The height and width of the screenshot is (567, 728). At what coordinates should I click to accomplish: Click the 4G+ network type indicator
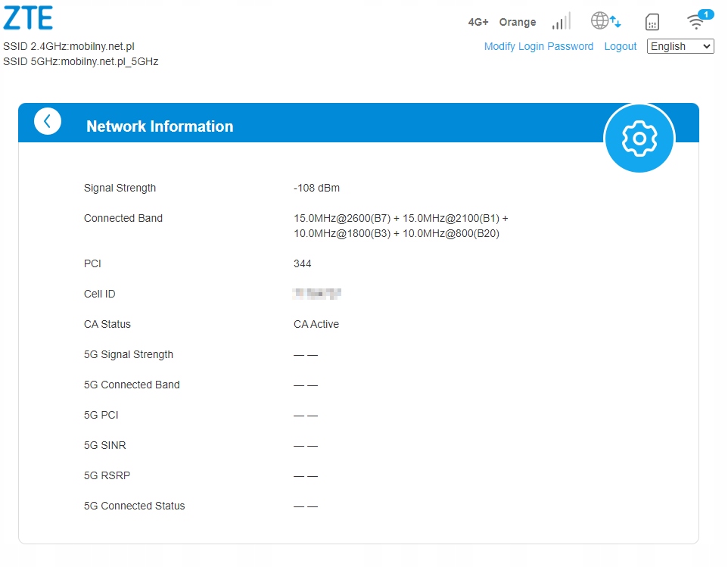click(478, 22)
